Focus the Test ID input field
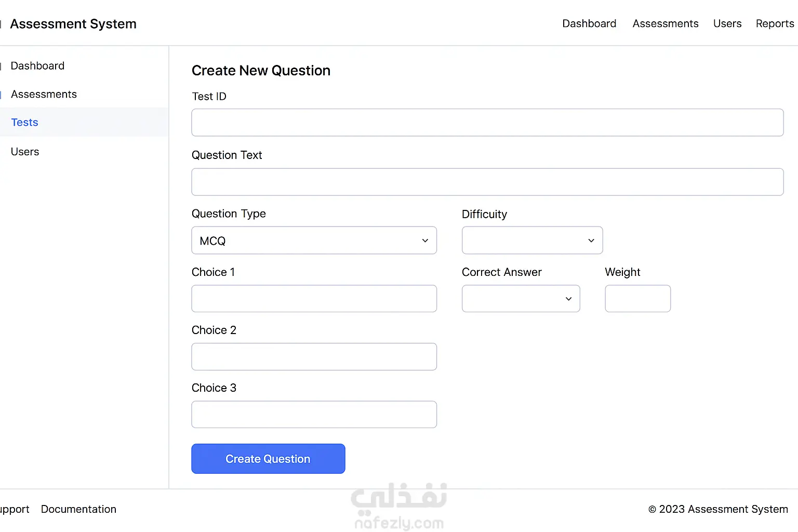This screenshot has width=798, height=532. point(487,123)
